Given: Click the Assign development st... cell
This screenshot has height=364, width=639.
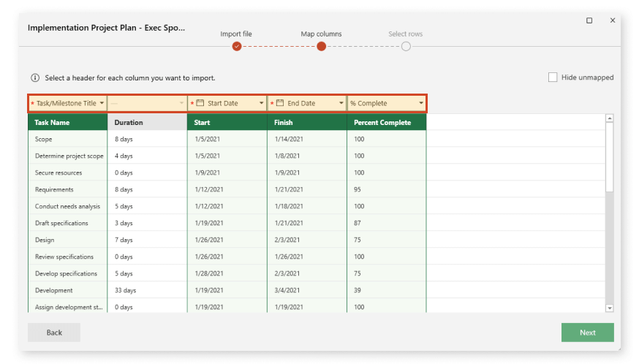Looking at the screenshot, I should click(x=68, y=307).
